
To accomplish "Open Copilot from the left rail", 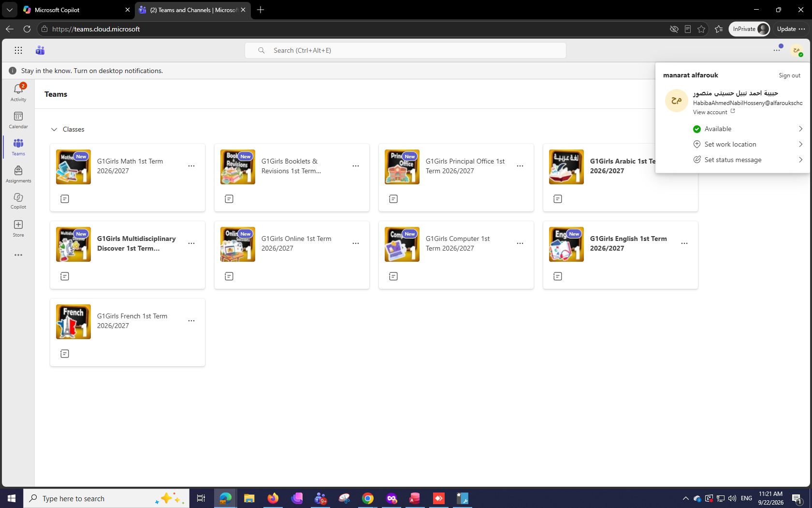I will tap(18, 201).
